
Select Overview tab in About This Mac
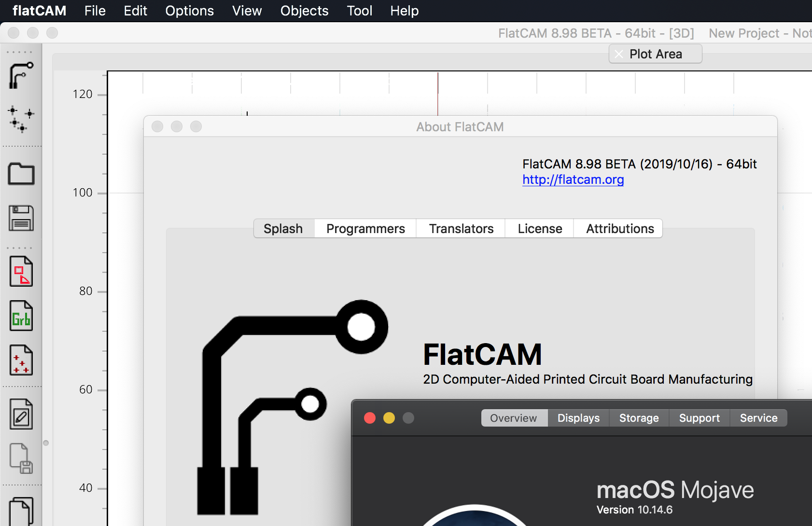514,418
